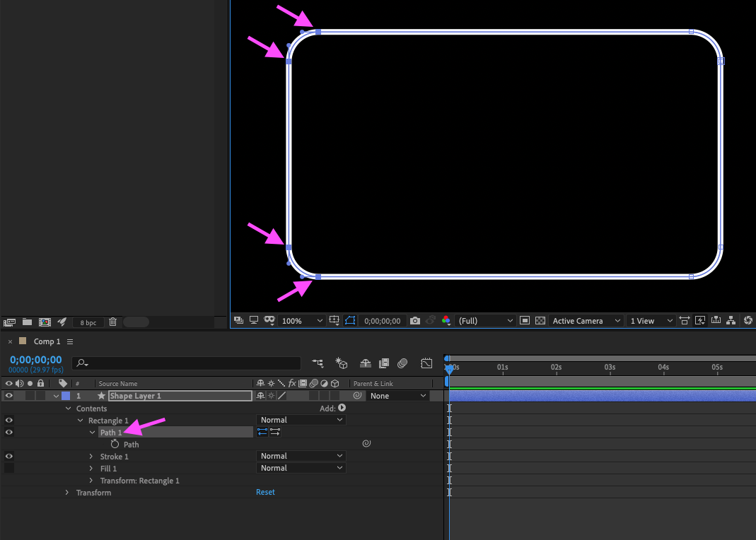Image resolution: width=756 pixels, height=540 pixels.
Task: Open the 100% magnification dropdown
Action: (x=301, y=320)
